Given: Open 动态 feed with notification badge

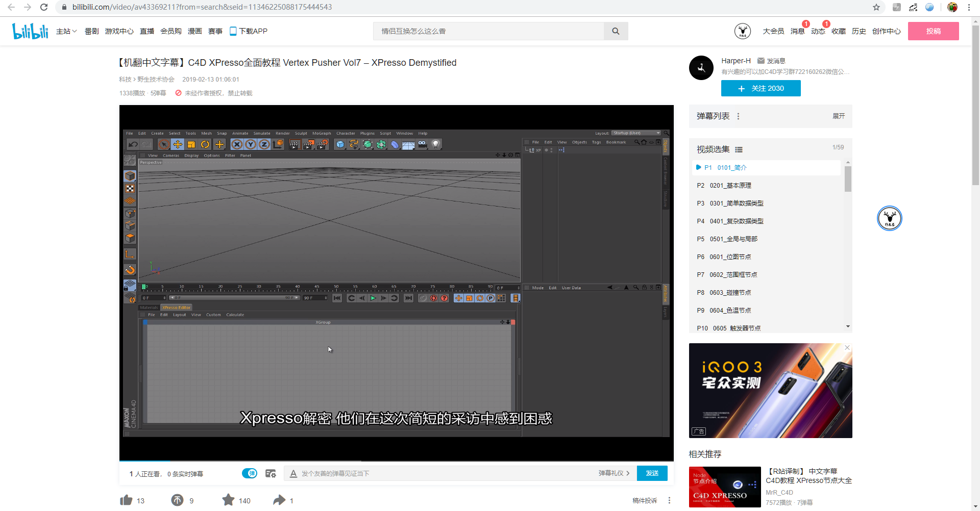Looking at the screenshot, I should 818,31.
